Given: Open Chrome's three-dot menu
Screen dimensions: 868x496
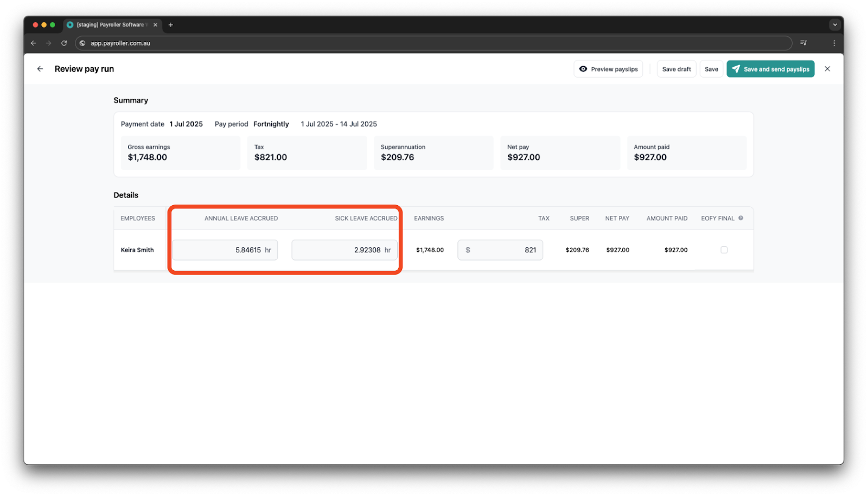Looking at the screenshot, I should coord(834,43).
